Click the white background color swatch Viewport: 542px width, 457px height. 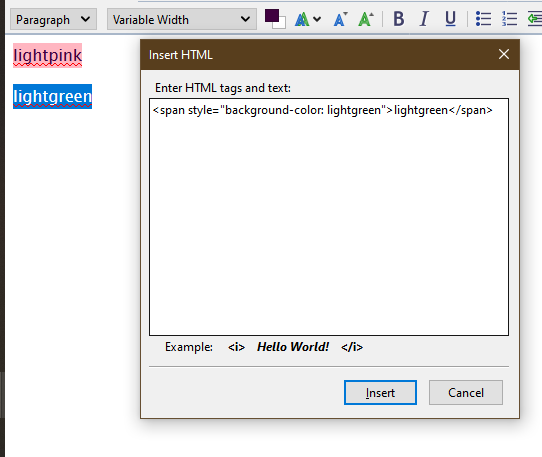281,24
